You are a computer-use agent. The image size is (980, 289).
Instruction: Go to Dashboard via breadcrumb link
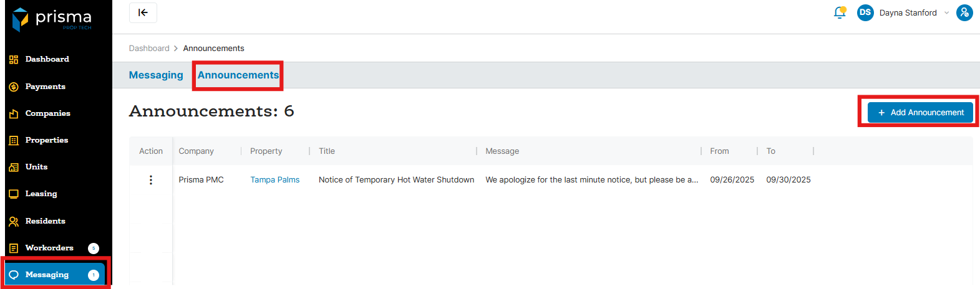click(x=149, y=49)
